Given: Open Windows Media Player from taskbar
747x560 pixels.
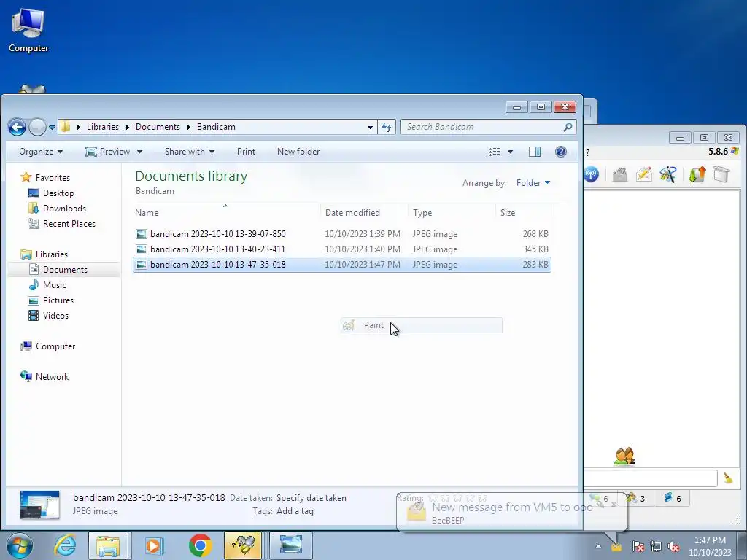Looking at the screenshot, I should 153,545.
